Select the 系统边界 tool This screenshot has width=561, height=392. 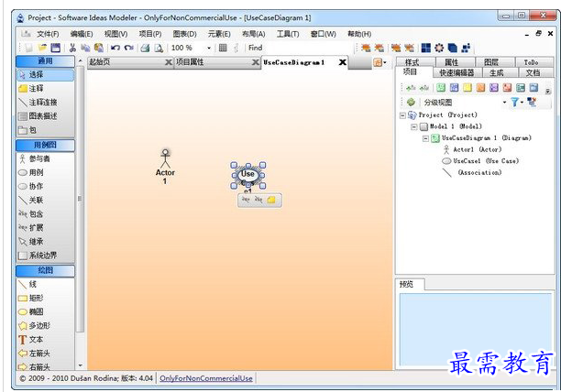click(46, 256)
